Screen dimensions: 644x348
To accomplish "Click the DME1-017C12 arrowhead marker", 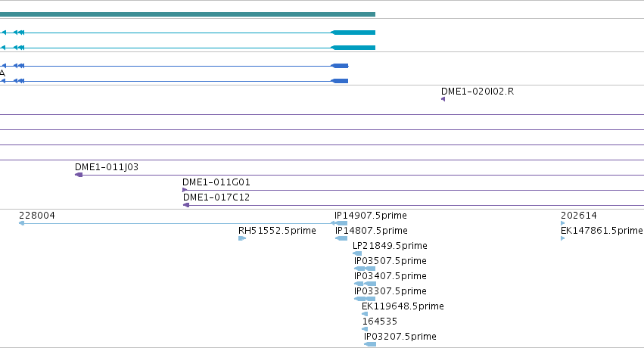I will [x=186, y=205].
